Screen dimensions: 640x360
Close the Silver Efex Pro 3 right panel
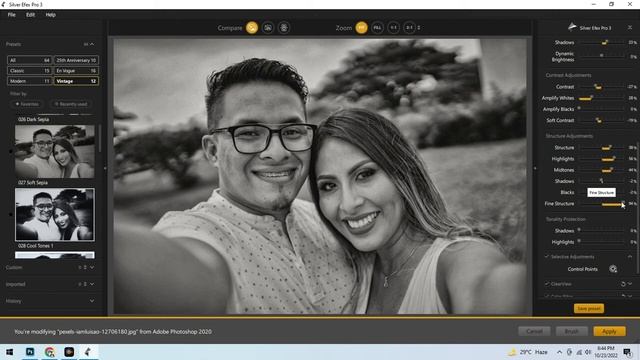pyautogui.click(x=630, y=27)
